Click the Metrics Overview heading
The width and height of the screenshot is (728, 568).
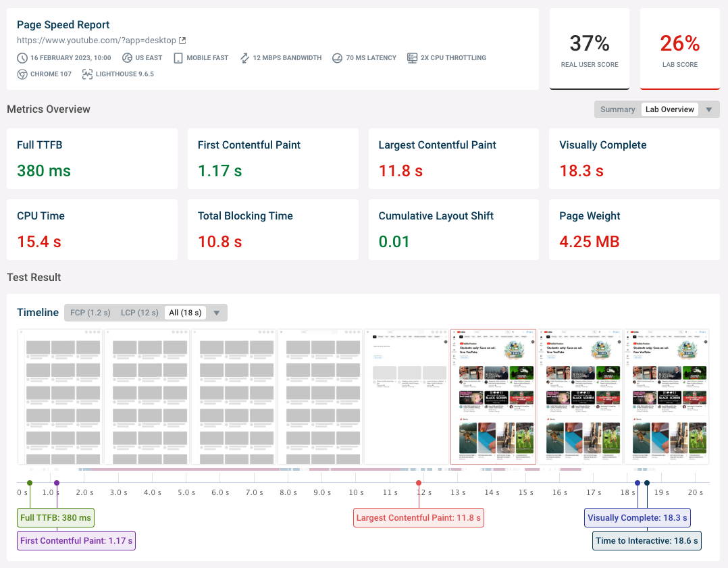49,109
